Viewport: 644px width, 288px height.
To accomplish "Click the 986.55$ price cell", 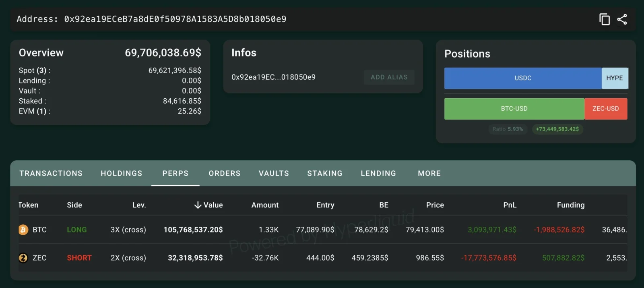I will 430,258.
